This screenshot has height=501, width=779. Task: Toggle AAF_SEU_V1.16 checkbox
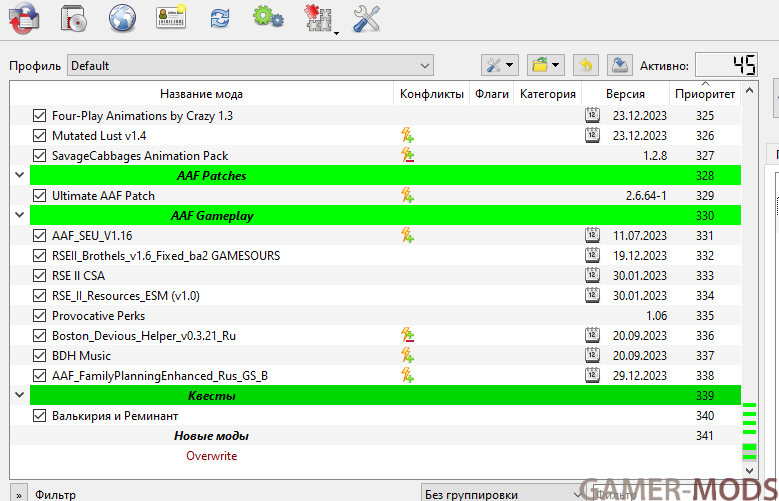click(39, 236)
